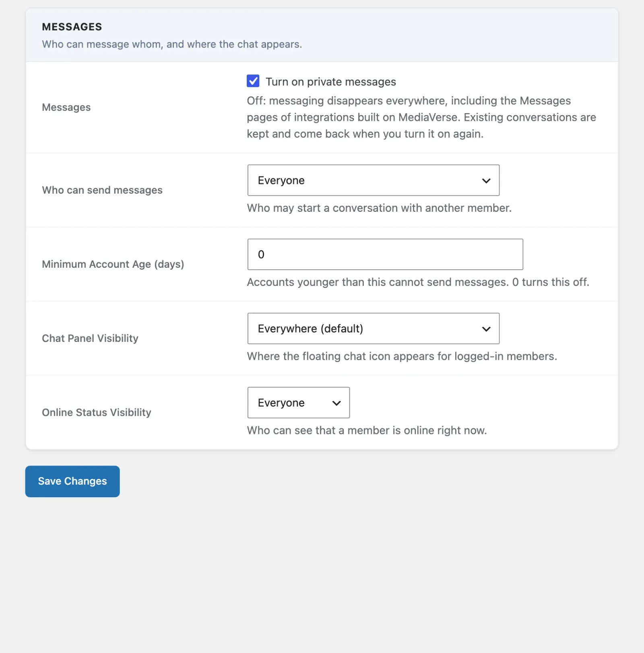Uncheck Turn on private messages checkbox

253,81
